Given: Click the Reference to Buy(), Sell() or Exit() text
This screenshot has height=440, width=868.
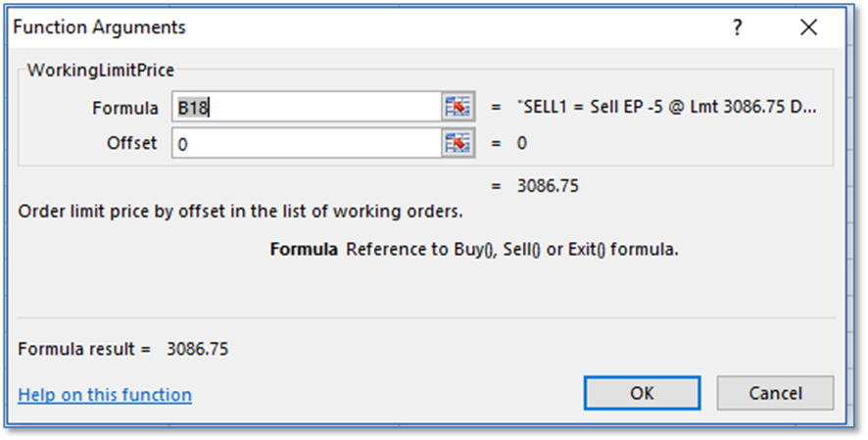Looking at the screenshot, I should click(512, 249).
